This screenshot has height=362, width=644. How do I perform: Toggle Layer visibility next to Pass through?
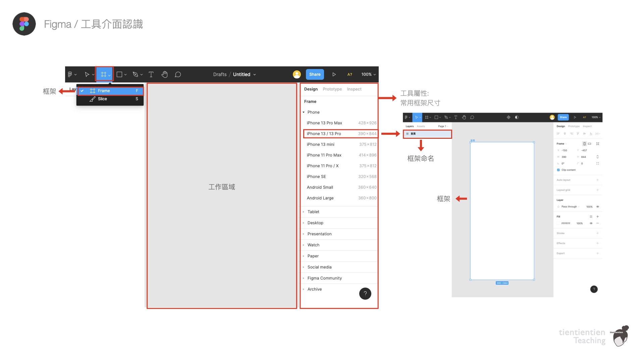pyautogui.click(x=598, y=207)
